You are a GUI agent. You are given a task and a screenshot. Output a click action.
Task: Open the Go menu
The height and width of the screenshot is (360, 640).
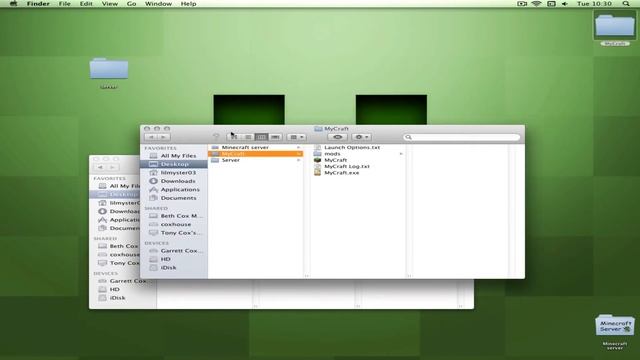[x=131, y=4]
